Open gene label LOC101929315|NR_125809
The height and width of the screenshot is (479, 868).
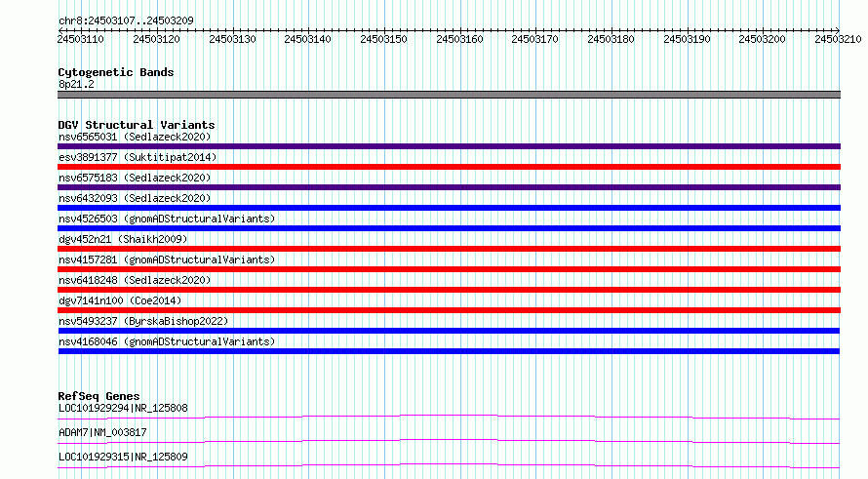click(123, 457)
